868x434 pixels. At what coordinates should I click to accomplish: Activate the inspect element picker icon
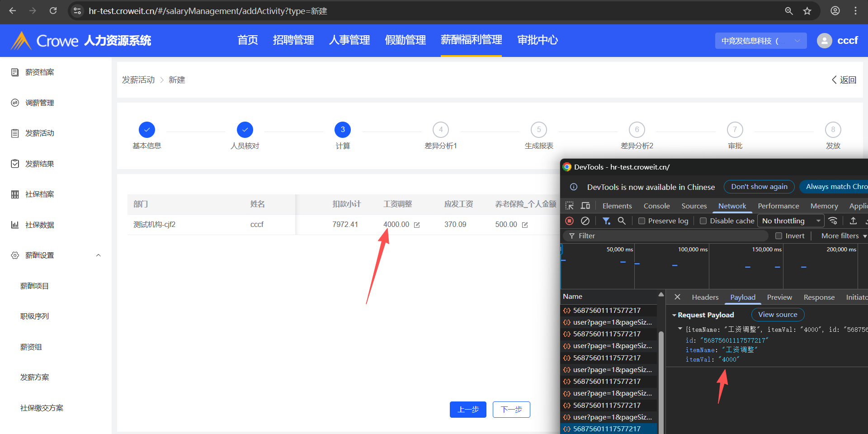pyautogui.click(x=570, y=206)
